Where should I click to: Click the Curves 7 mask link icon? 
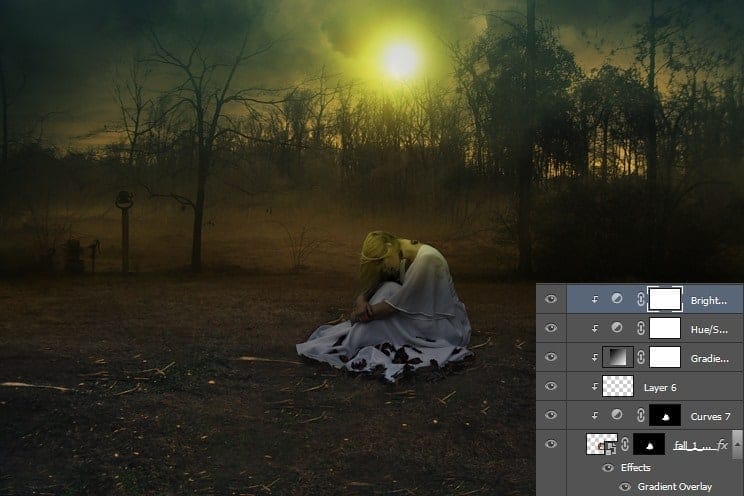click(641, 415)
